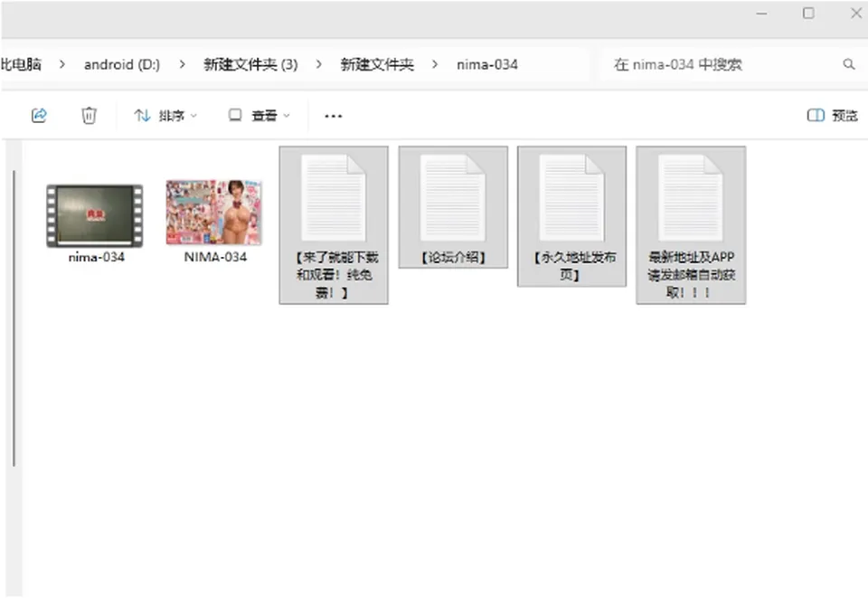
Task: Maximize the Explorer window
Action: [x=808, y=13]
